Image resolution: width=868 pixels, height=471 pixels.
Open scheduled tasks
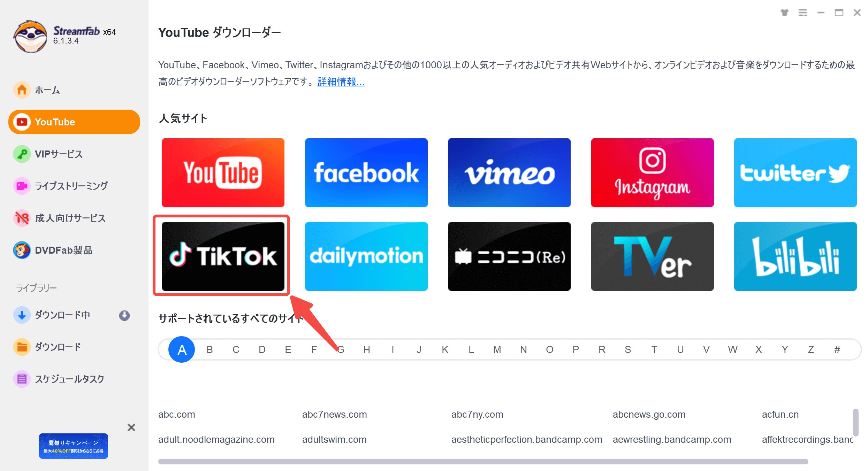coord(74,379)
